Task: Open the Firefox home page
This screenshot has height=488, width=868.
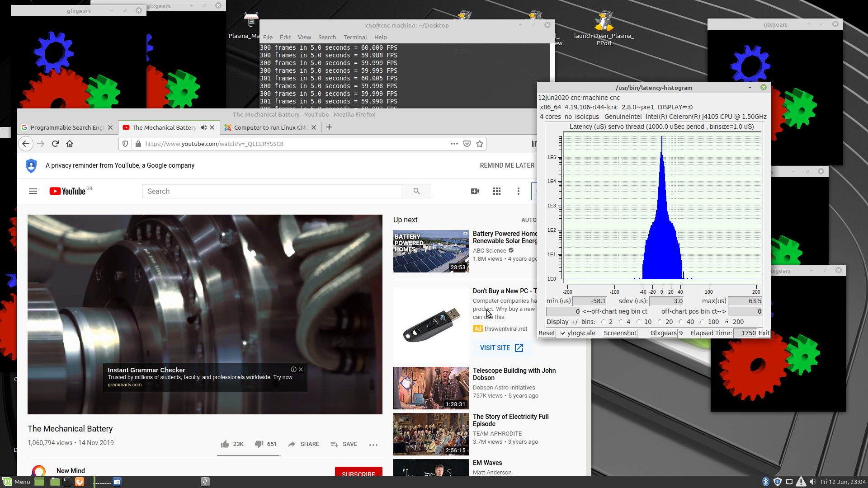Action: coord(70,144)
